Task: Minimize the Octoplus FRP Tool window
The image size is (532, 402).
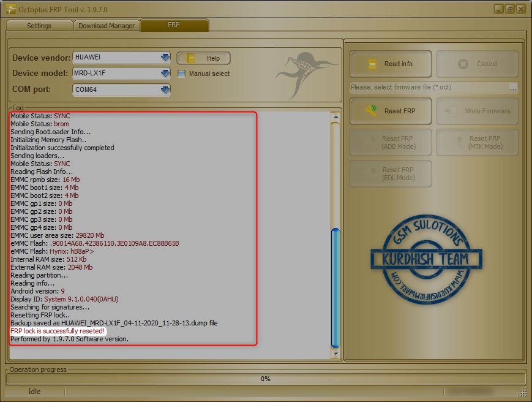Action: click(498, 9)
